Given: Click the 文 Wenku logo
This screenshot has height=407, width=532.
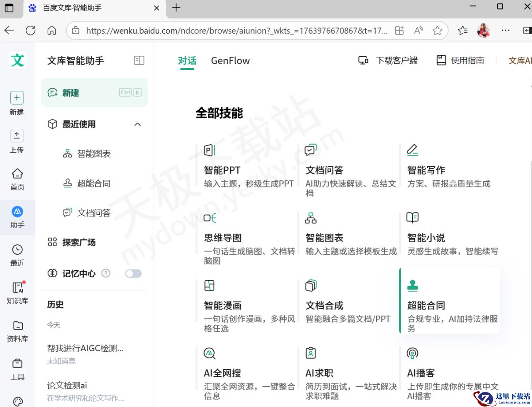Looking at the screenshot, I should click(17, 60).
